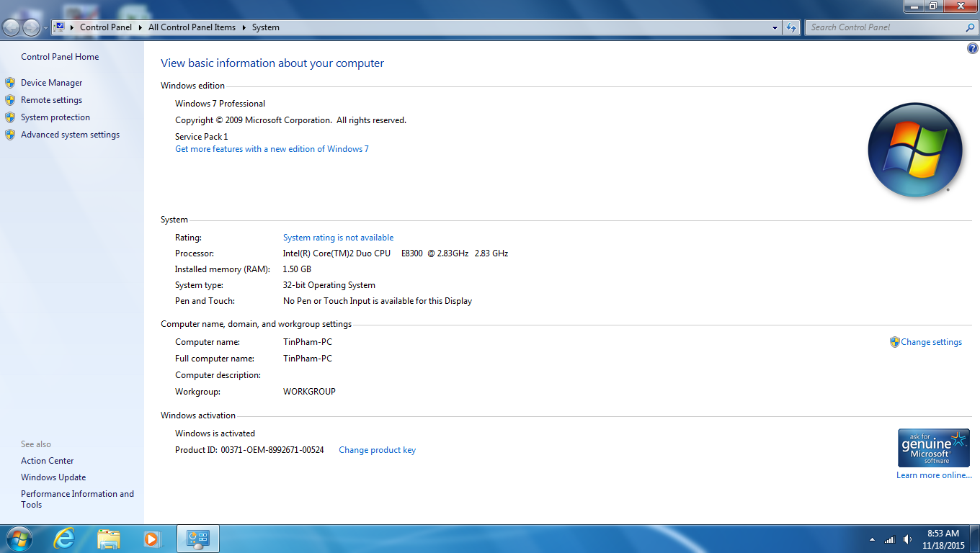
Task: Open Windows Media Player from taskbar
Action: (x=151, y=539)
